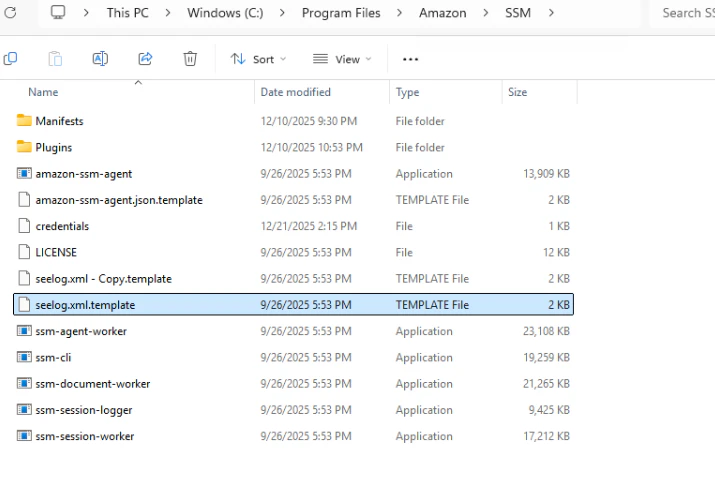Click the Manifests folder name

click(59, 121)
